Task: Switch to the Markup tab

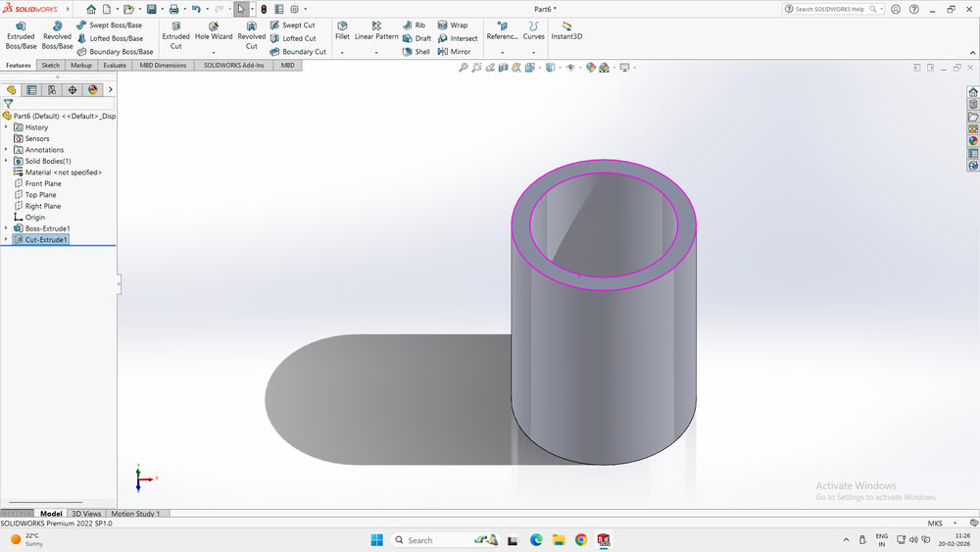Action: pos(81,65)
